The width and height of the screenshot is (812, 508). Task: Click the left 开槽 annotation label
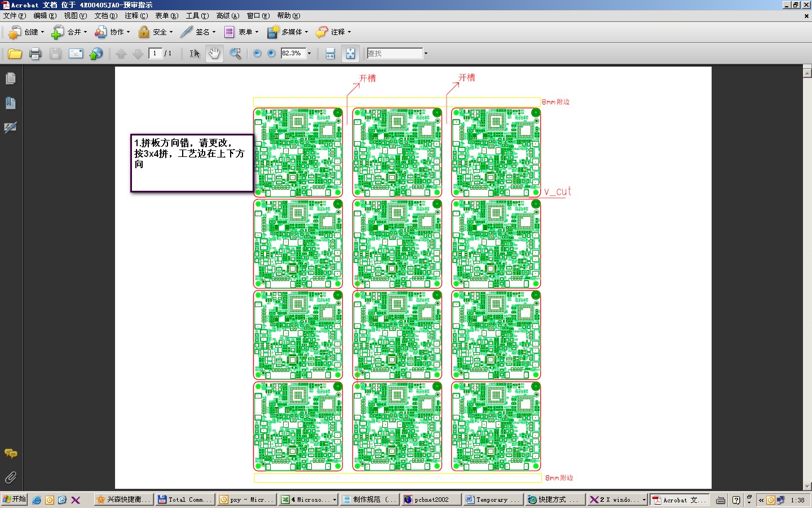368,78
